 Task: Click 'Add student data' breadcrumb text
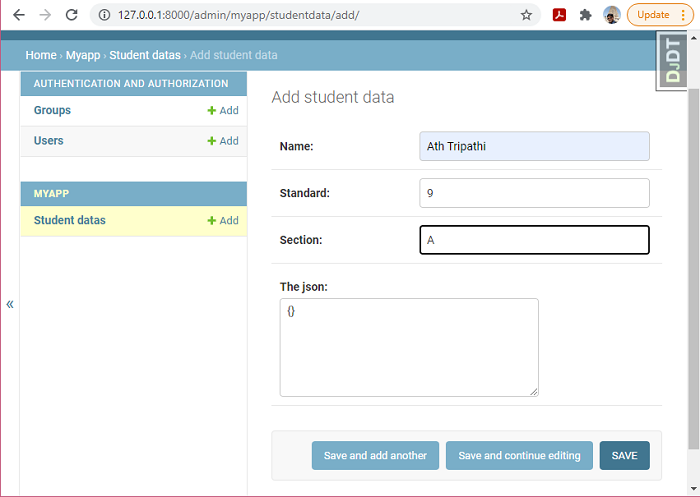point(234,55)
